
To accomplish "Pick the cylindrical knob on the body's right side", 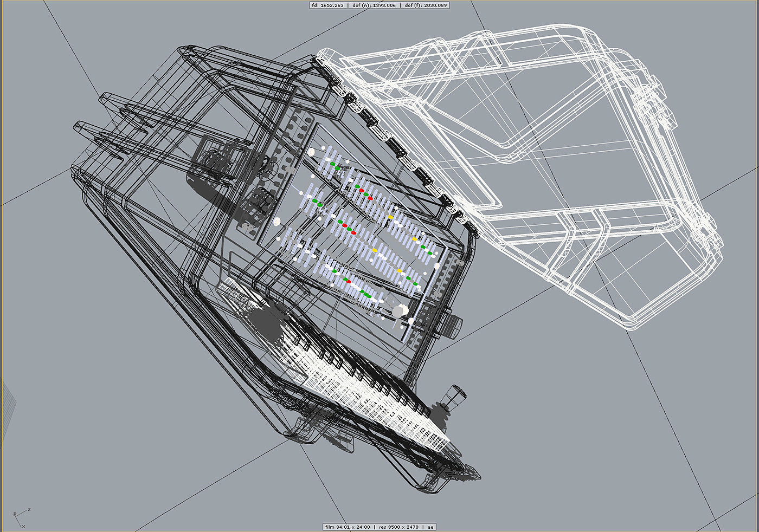I will (x=454, y=325).
